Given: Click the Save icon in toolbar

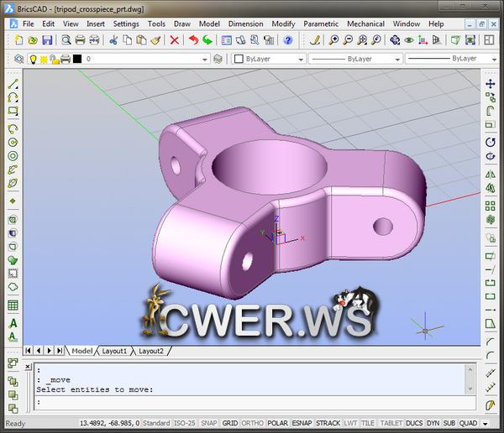Looking at the screenshot, I should [47, 39].
